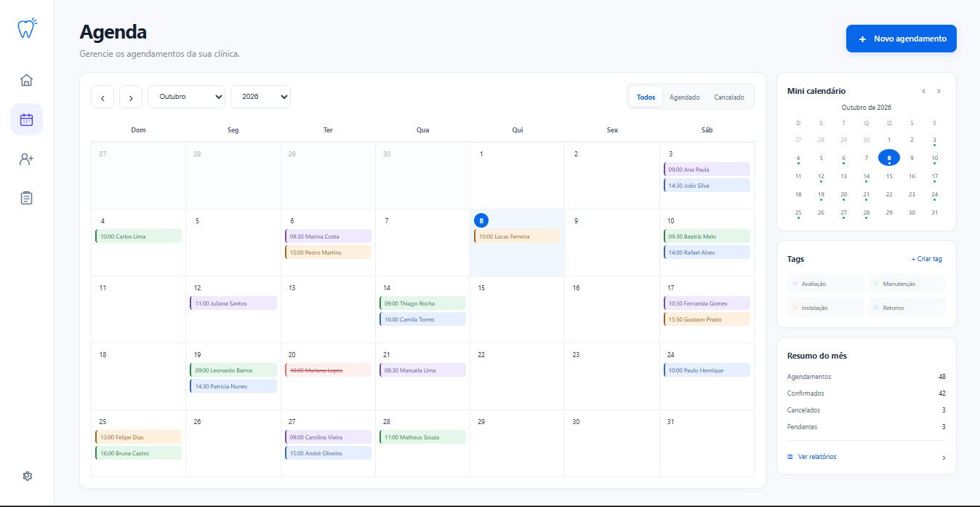Image resolution: width=980 pixels, height=507 pixels.
Task: Open the 10:00 Carlos Lima appointment
Action: point(138,236)
